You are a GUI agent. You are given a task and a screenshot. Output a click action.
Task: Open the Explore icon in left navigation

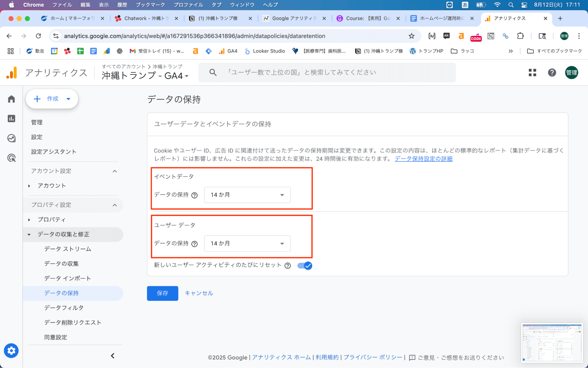pos(11,138)
